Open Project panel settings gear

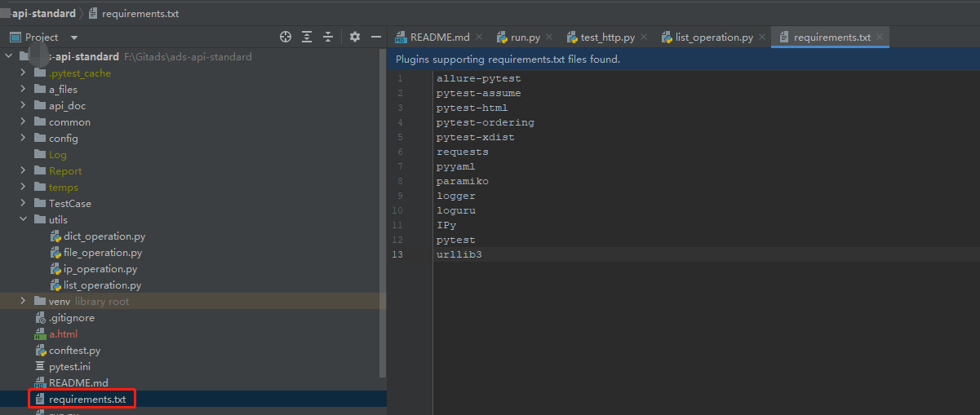pyautogui.click(x=355, y=37)
